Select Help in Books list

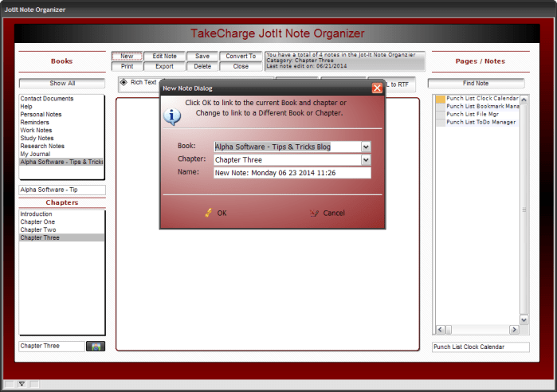tap(61, 107)
